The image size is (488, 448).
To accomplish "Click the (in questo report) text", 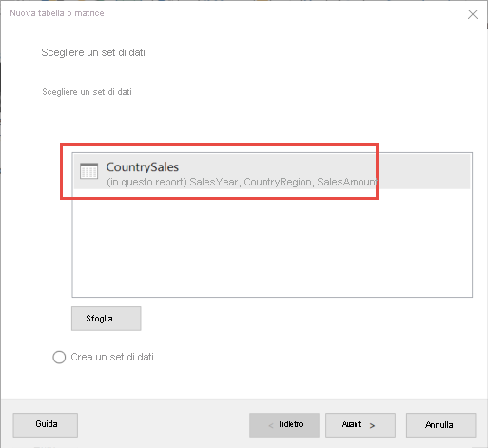I will pos(146,182).
